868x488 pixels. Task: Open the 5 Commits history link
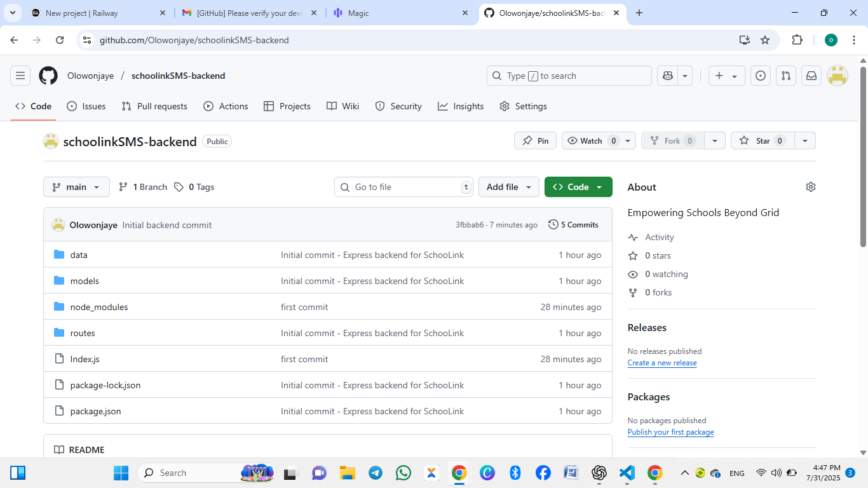pos(573,225)
